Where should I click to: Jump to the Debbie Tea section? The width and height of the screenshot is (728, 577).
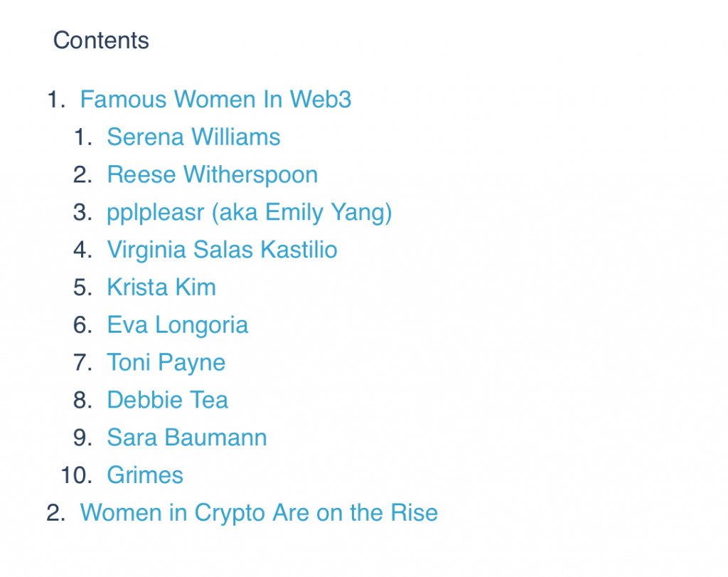(x=167, y=400)
